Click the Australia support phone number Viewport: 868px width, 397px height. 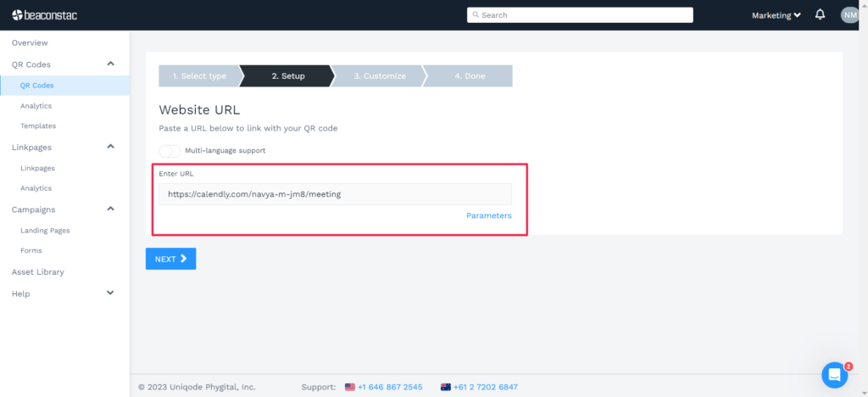point(485,387)
